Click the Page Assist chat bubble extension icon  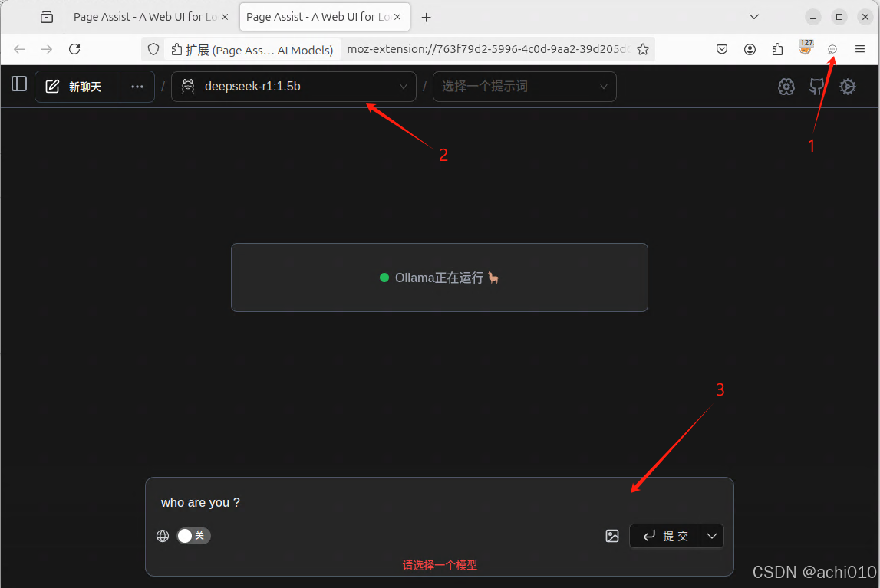pos(832,49)
